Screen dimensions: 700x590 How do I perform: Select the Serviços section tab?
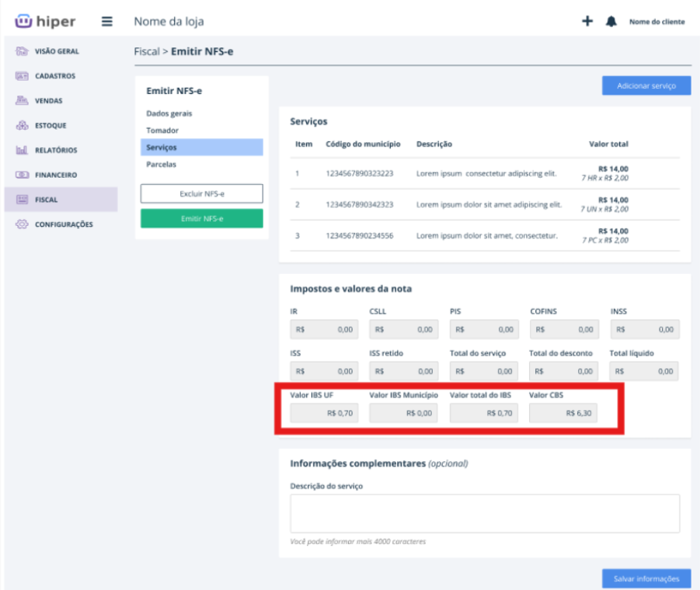pos(202,147)
